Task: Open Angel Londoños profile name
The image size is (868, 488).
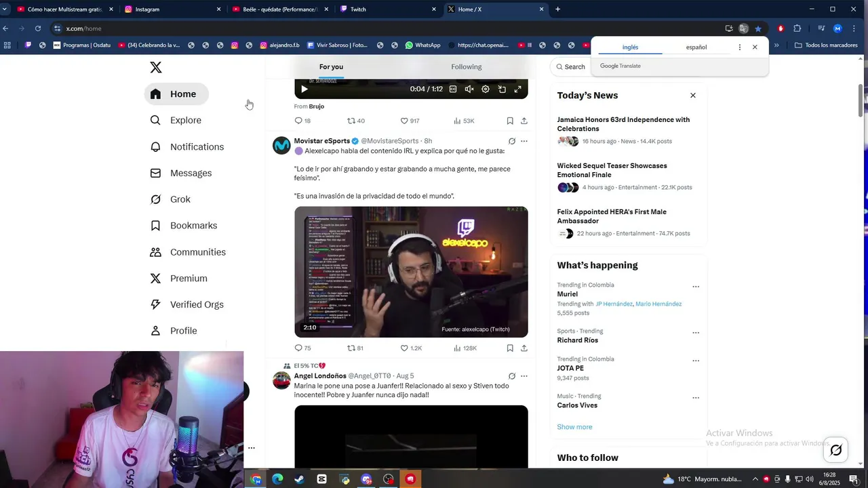Action: click(320, 376)
